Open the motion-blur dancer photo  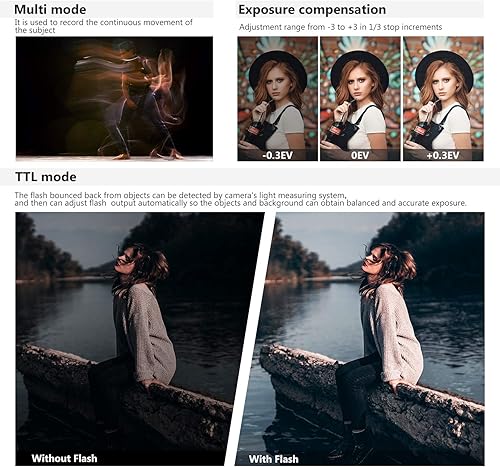coord(114,99)
